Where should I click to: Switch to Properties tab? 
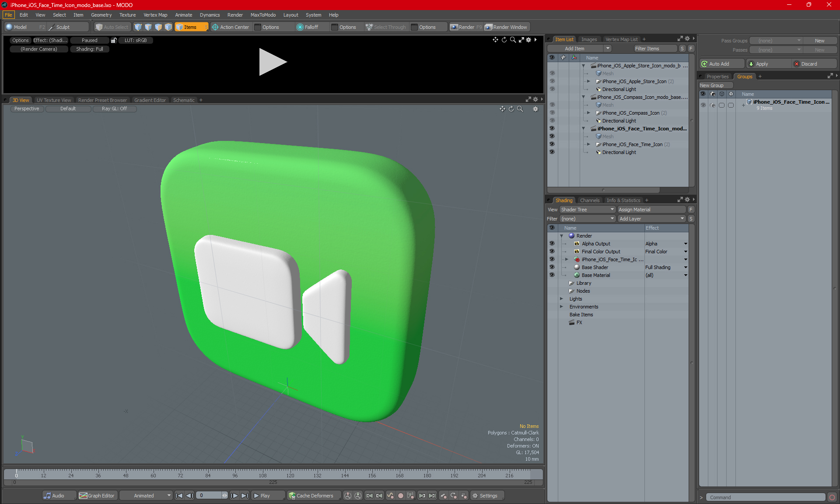click(717, 77)
